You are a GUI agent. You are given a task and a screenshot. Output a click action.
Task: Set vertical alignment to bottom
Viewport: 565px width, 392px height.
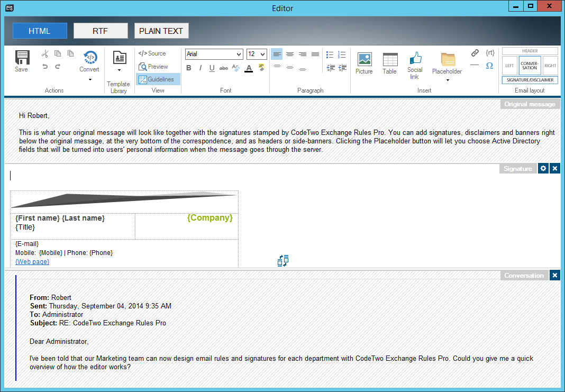tap(303, 68)
